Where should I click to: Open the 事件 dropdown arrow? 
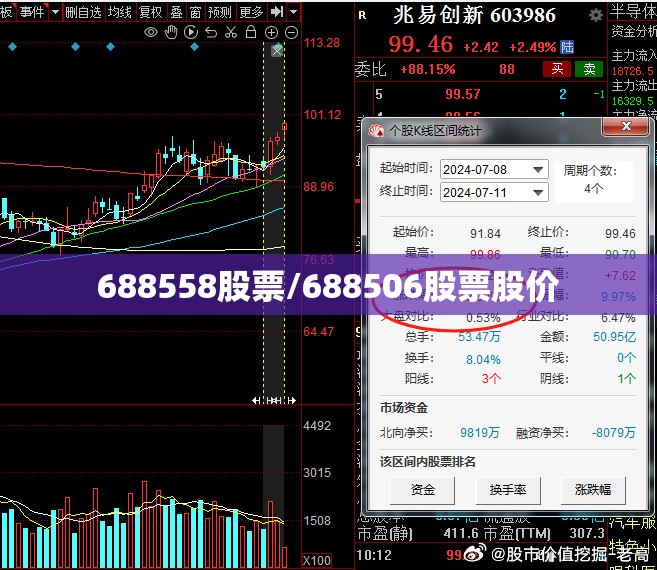tap(55, 12)
